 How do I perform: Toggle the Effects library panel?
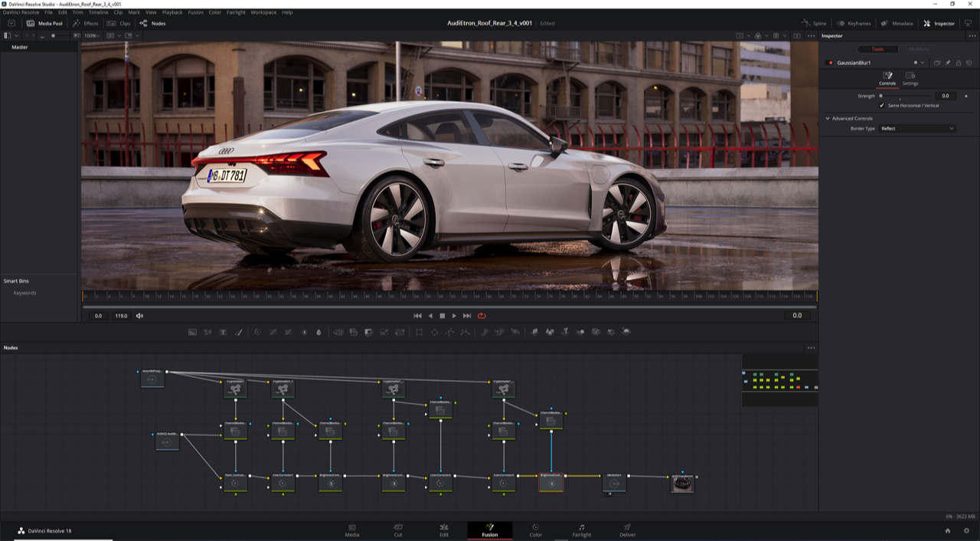(86, 23)
